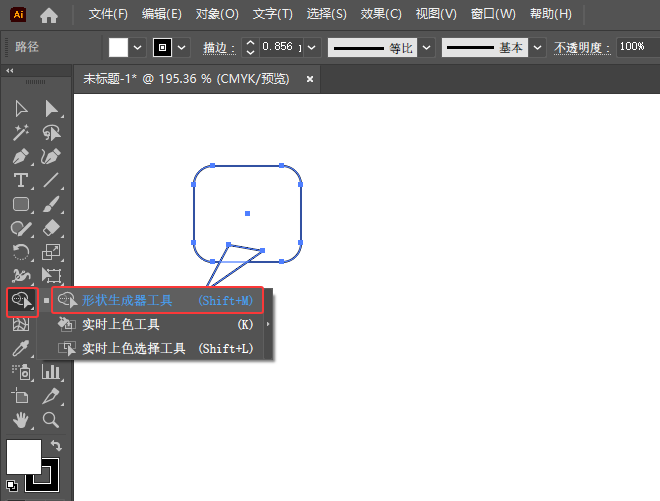The width and height of the screenshot is (660, 501).
Task: Open the stroke weight dropdown
Action: click(311, 48)
